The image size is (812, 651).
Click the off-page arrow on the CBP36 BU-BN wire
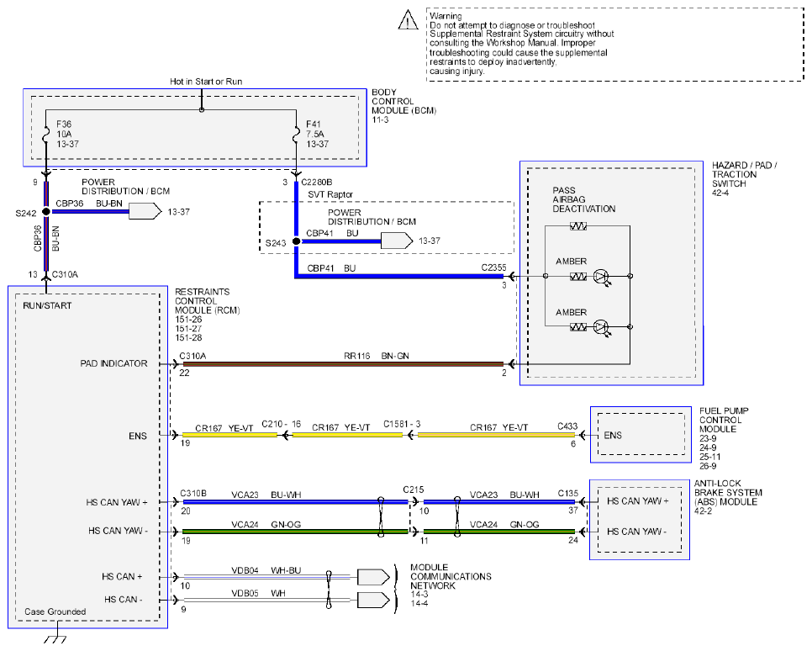[145, 211]
